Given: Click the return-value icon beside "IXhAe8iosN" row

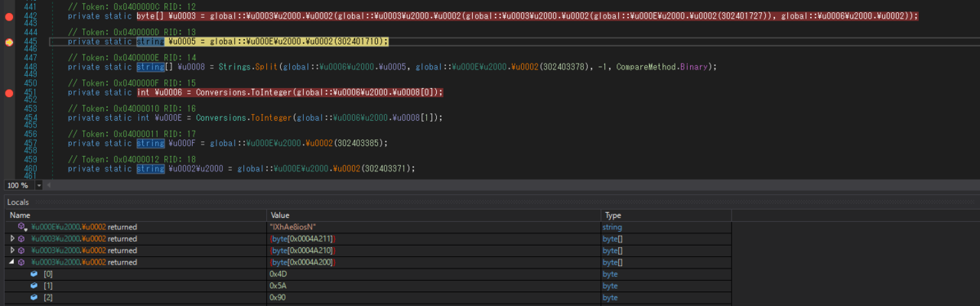Looking at the screenshot, I should click(x=22, y=226).
